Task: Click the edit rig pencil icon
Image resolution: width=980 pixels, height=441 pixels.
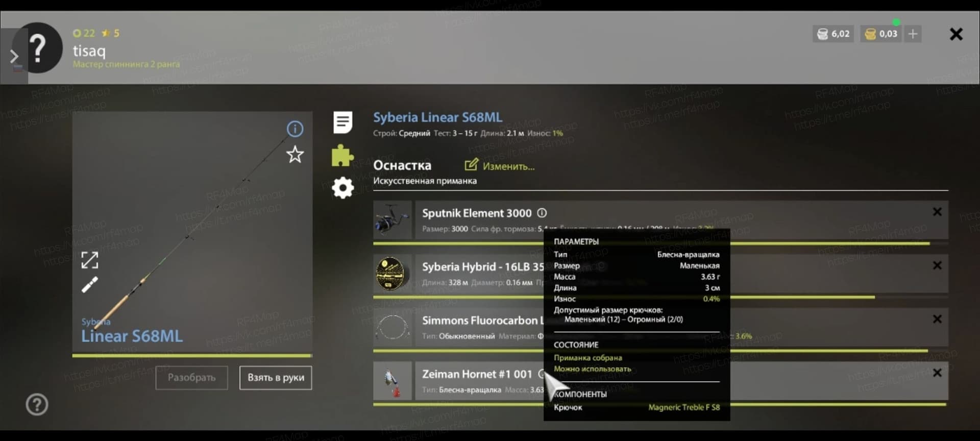Action: click(x=471, y=165)
